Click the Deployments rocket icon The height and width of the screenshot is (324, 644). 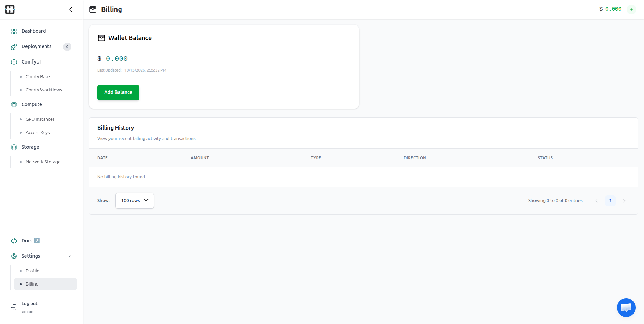[x=14, y=47]
